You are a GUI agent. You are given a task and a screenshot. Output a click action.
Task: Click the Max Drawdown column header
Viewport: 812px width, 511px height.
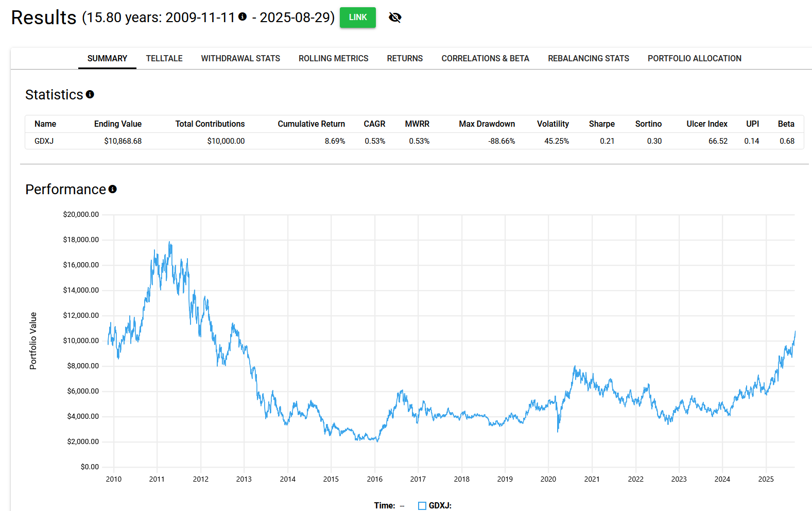[x=487, y=124]
